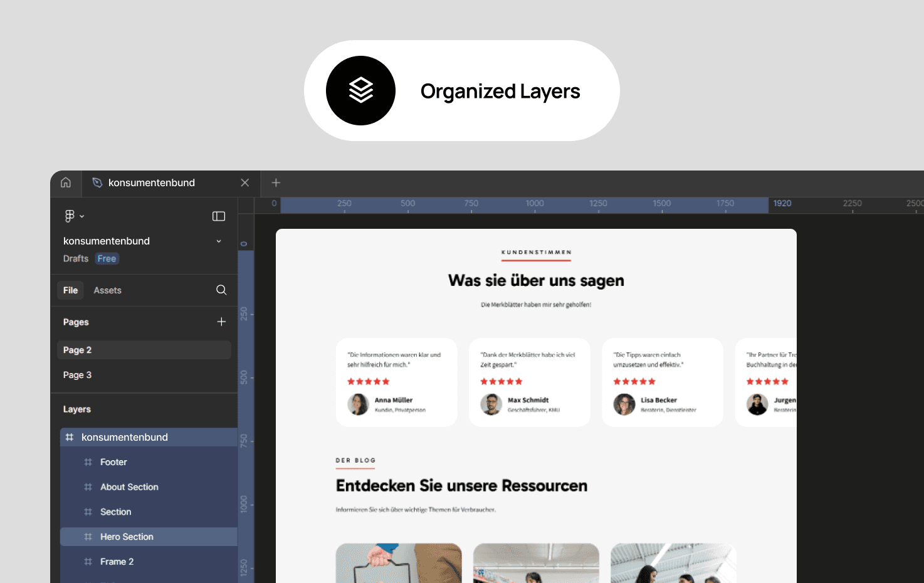This screenshot has width=924, height=583.
Task: Click star rating on Anna Müller card
Action: coord(369,382)
